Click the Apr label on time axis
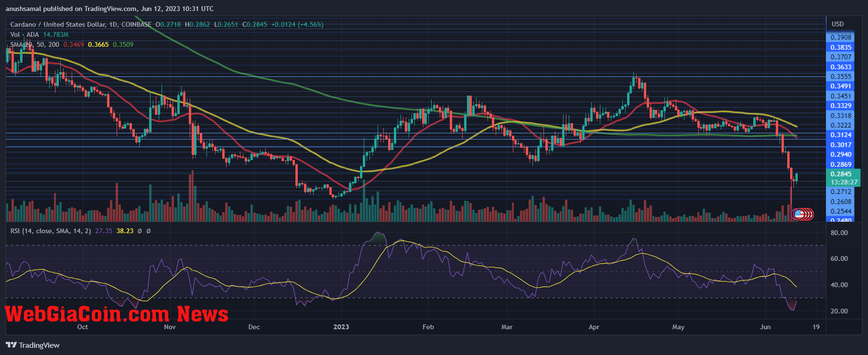The image size is (868, 355). click(x=594, y=327)
